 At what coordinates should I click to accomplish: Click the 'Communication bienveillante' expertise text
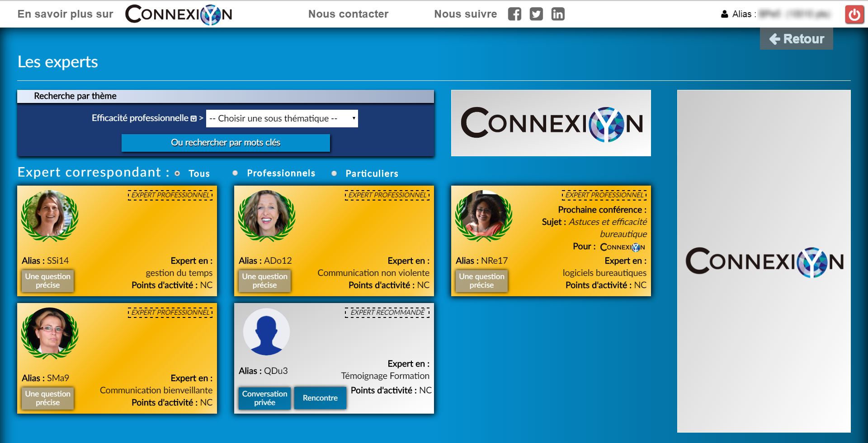click(156, 390)
